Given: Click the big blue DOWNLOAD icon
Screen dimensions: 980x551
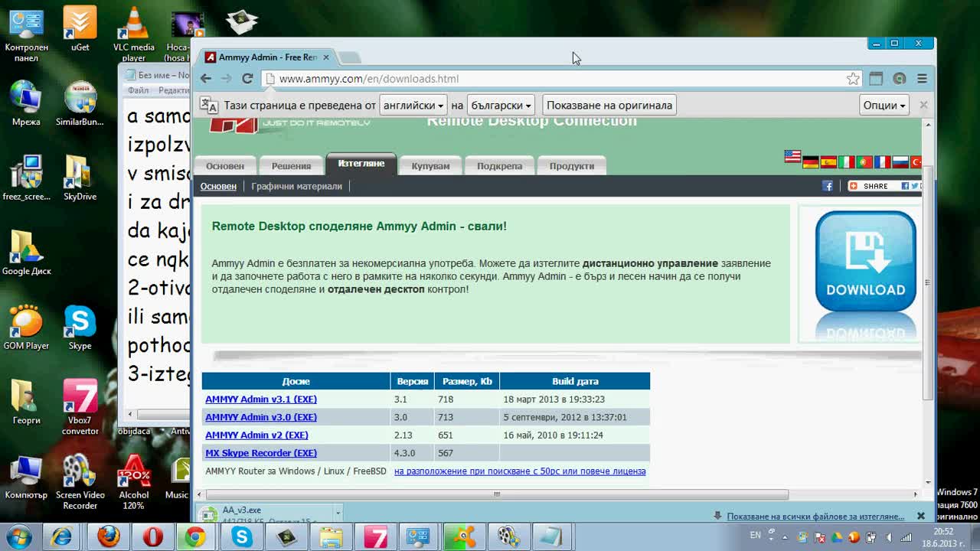Looking at the screenshot, I should coord(865,261).
